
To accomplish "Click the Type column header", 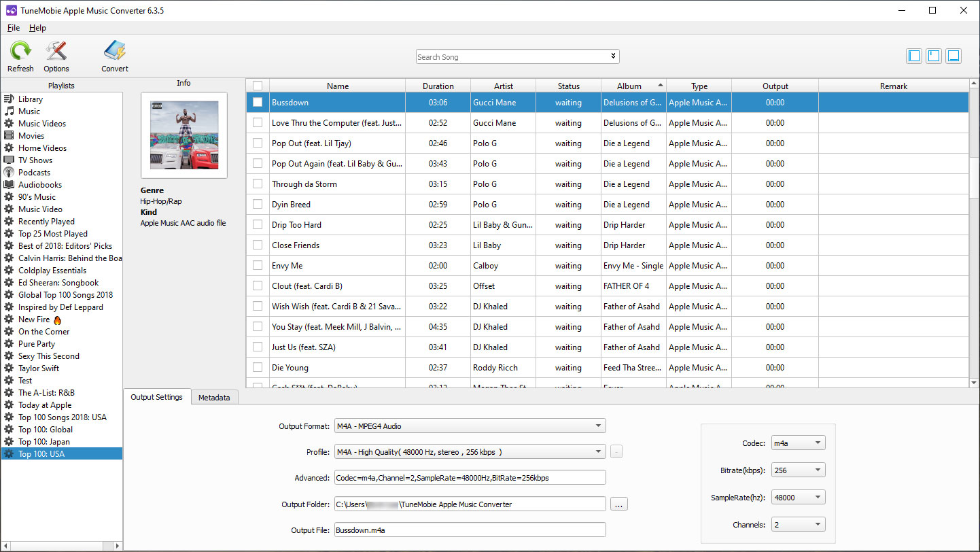I will (x=699, y=86).
